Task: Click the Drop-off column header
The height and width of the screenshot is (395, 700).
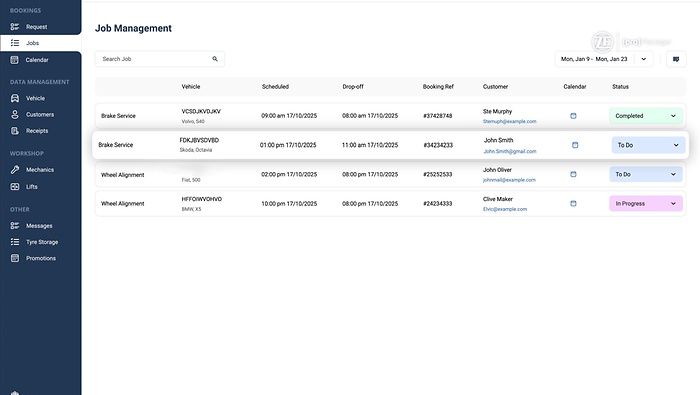Action: [353, 87]
